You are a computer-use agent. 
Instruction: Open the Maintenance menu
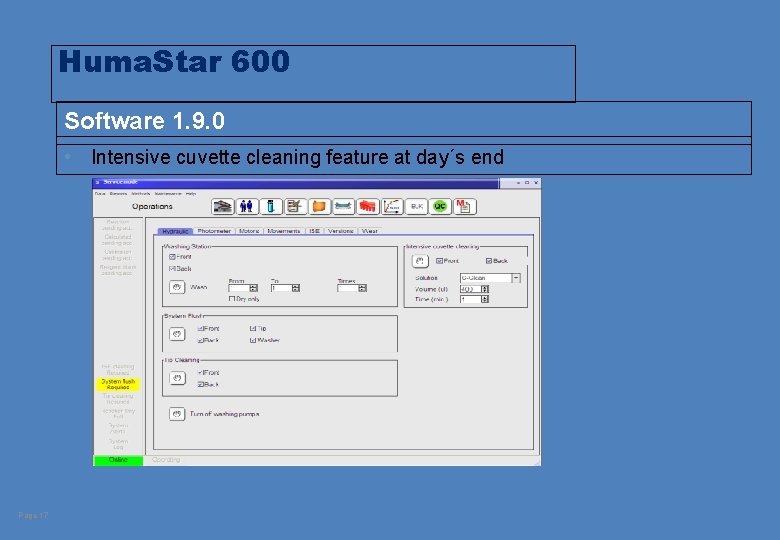168,193
